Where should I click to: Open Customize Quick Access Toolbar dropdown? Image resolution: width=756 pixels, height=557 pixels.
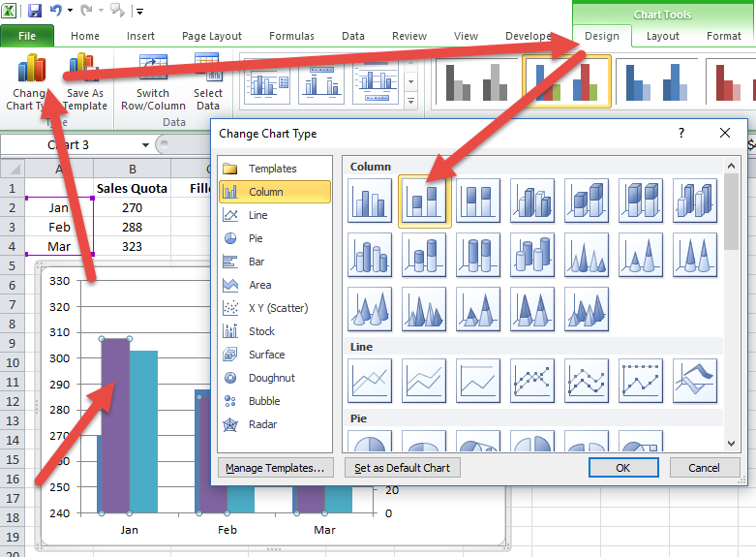139,11
